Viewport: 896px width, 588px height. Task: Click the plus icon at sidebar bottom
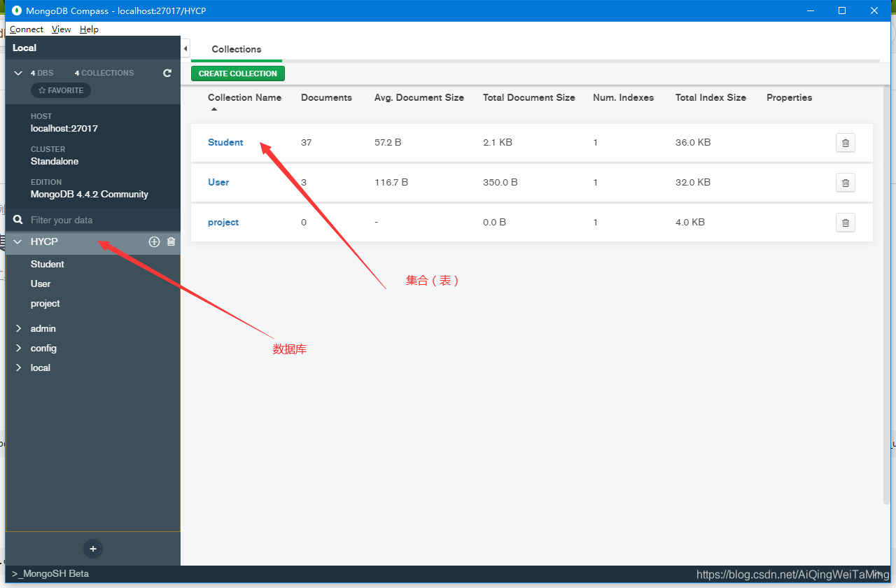(92, 549)
